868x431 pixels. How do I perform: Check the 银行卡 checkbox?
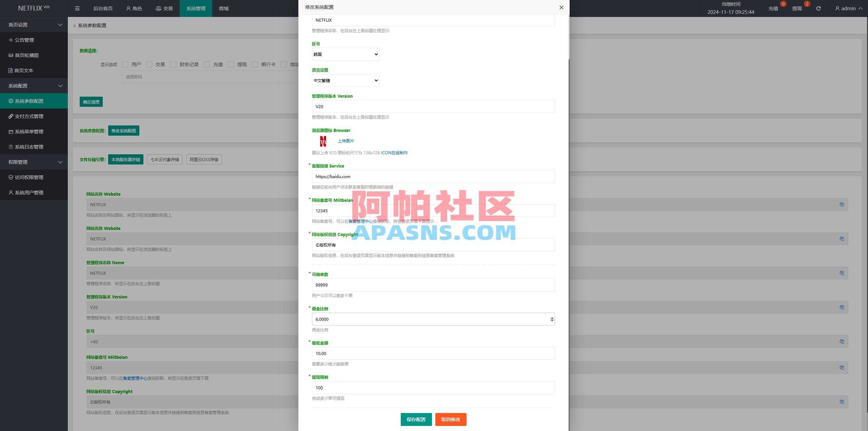(255, 64)
